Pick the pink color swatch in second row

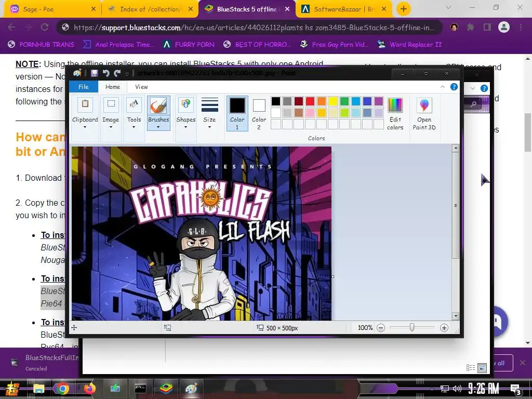[x=310, y=112]
